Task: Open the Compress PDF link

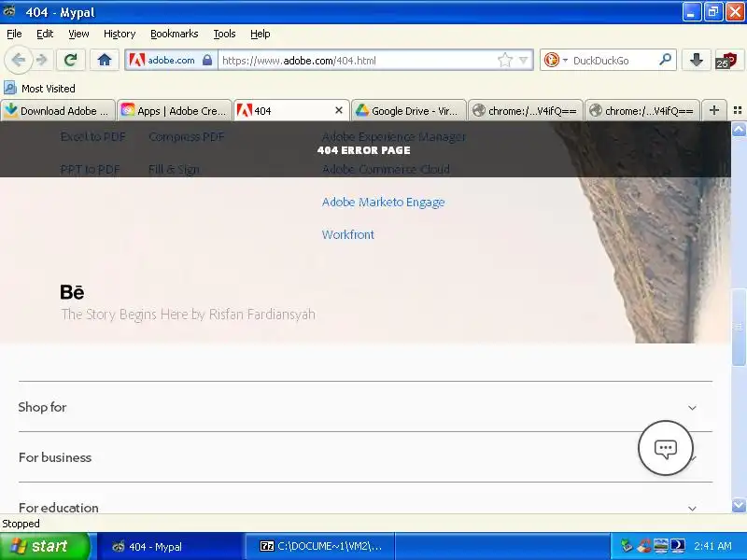Action: (x=186, y=136)
